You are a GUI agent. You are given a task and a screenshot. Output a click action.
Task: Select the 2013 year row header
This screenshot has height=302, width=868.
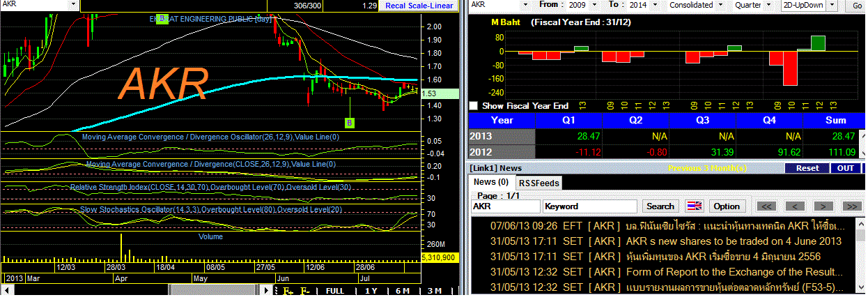pyautogui.click(x=501, y=136)
